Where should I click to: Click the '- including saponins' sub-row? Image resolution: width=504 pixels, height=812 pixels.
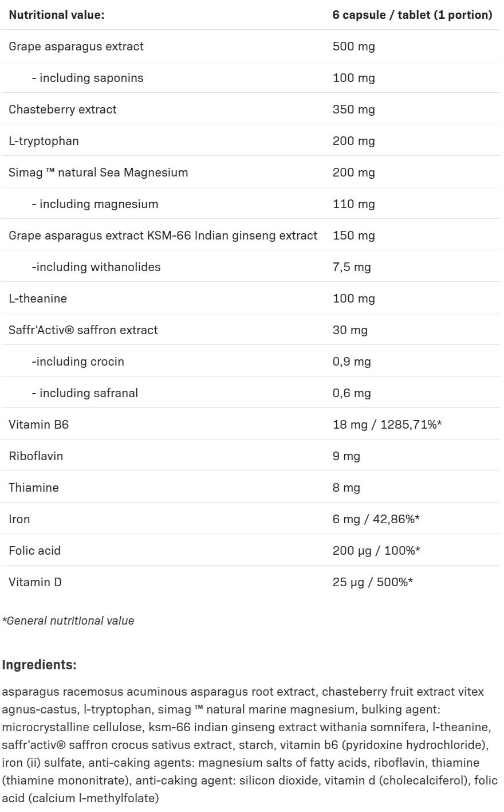(87, 78)
